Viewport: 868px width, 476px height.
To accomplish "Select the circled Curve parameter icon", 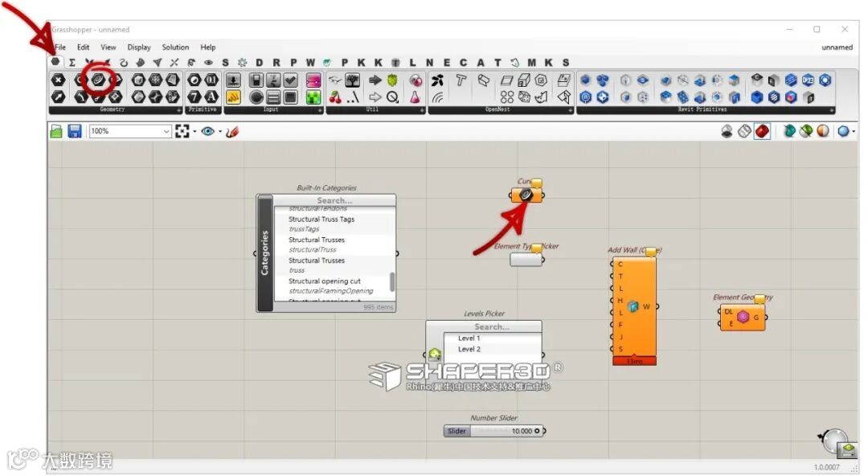I will click(x=98, y=80).
